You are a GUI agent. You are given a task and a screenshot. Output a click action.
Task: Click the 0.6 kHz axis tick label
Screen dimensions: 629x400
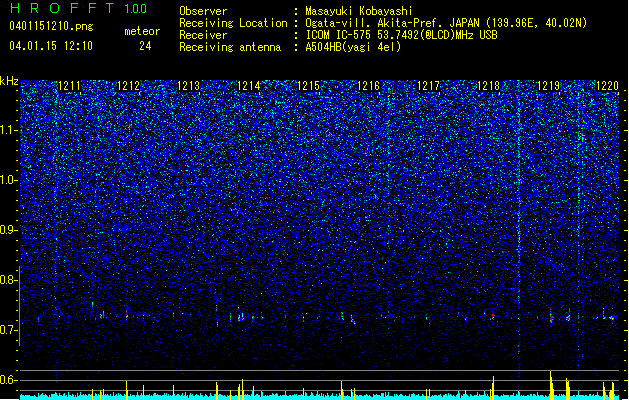point(9,380)
